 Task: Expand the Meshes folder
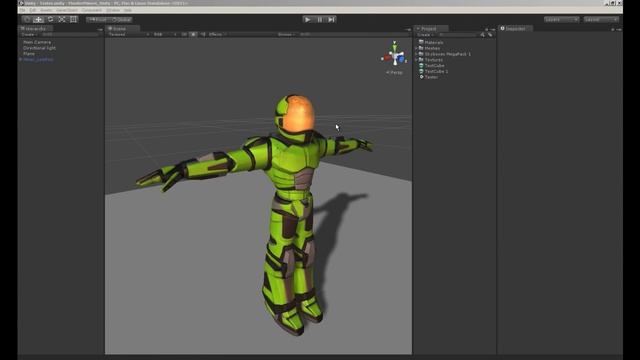(x=416, y=48)
